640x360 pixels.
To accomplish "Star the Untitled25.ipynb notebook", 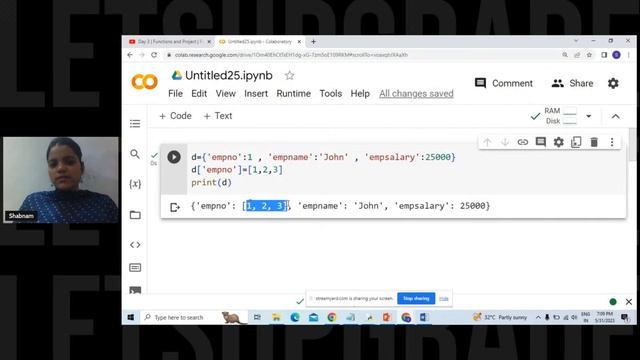I will tap(289, 76).
